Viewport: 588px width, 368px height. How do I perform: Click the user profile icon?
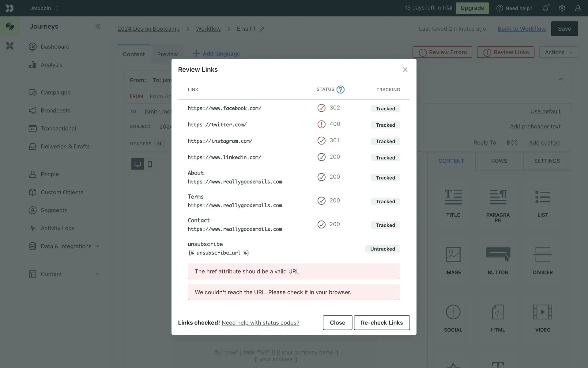(x=578, y=8)
